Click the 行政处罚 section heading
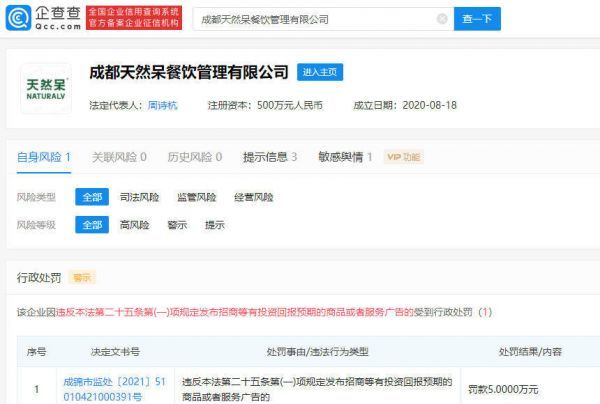This screenshot has width=600, height=404. point(39,277)
